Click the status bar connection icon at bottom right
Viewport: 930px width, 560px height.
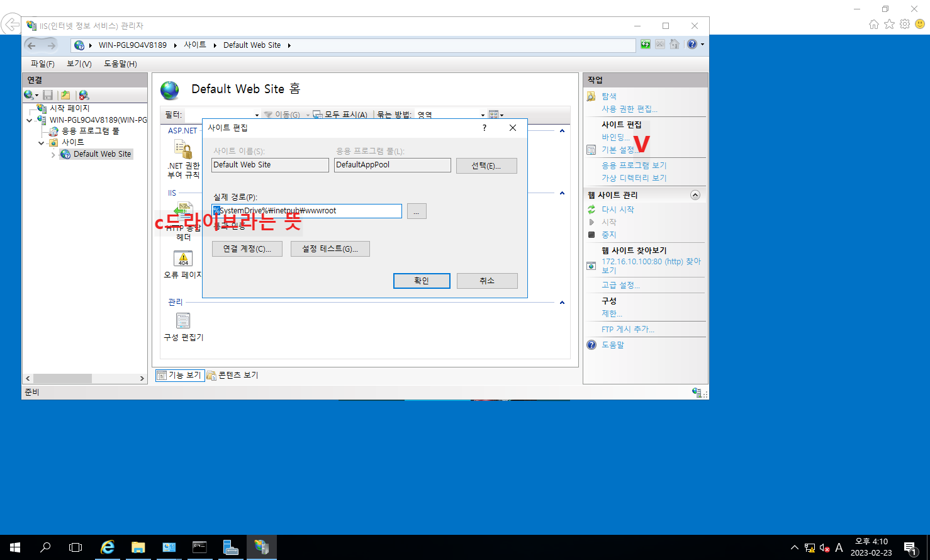click(x=697, y=392)
